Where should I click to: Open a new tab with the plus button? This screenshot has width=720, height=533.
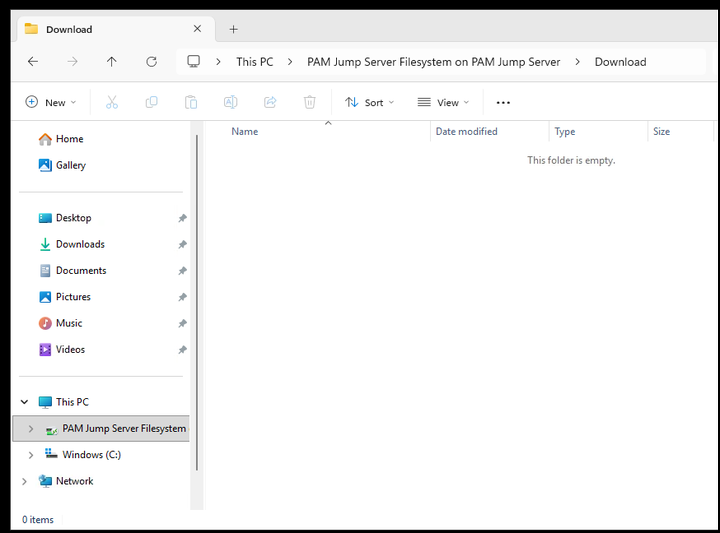tap(233, 29)
